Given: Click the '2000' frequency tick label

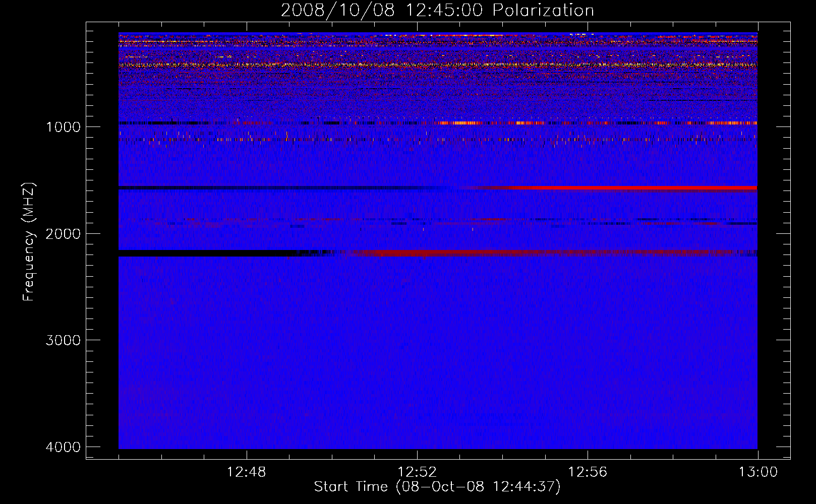Looking at the screenshot, I should pos(63,233).
